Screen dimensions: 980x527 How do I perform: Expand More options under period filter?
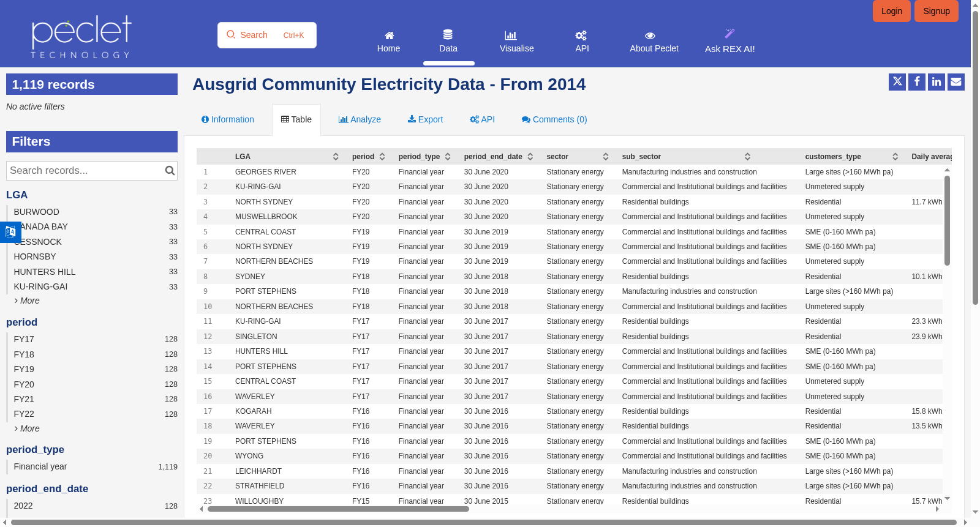click(x=27, y=428)
